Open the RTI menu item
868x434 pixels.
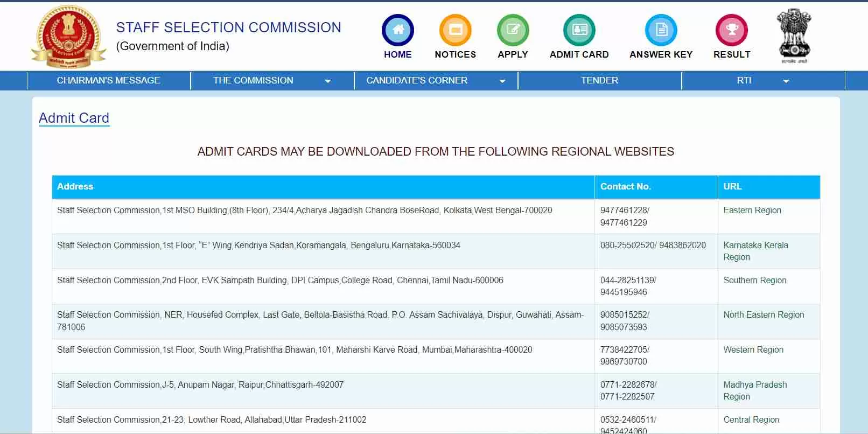point(744,81)
